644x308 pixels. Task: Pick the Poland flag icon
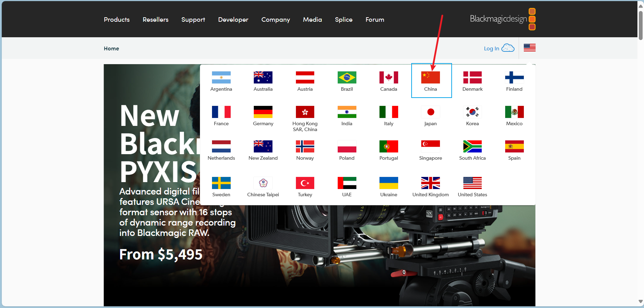coord(347,146)
